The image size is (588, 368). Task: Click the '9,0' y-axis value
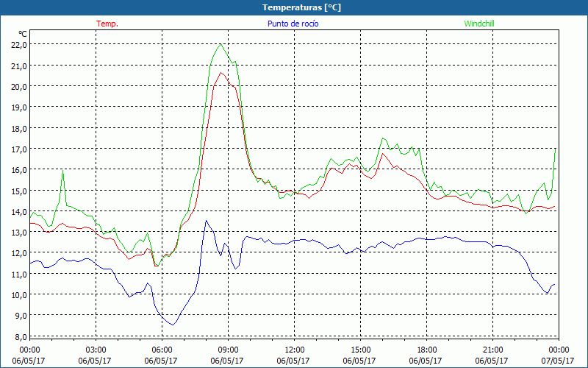[21, 316]
